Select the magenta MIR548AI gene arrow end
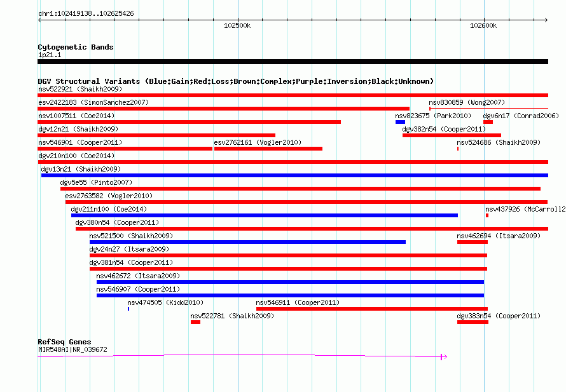 click(x=444, y=357)
